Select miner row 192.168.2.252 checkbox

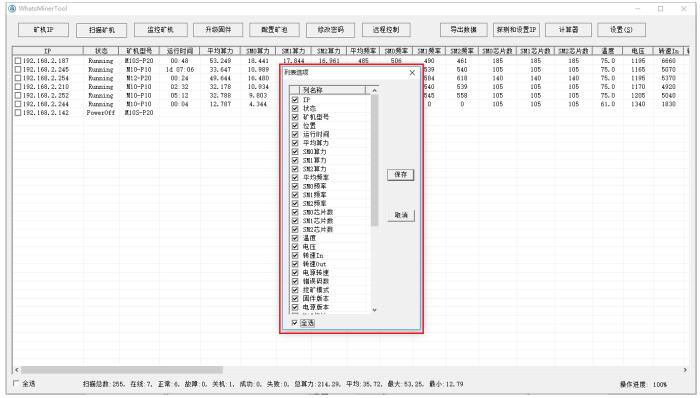(18, 95)
